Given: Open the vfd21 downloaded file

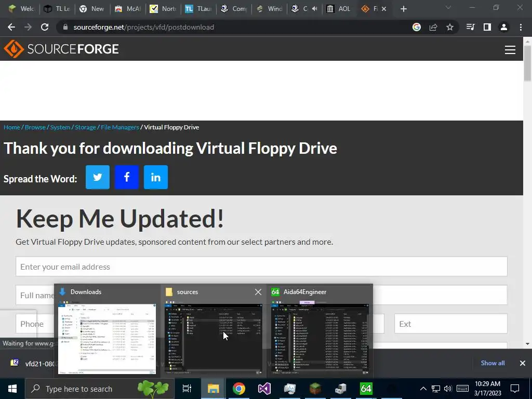Looking at the screenshot, I should pyautogui.click(x=32, y=363).
